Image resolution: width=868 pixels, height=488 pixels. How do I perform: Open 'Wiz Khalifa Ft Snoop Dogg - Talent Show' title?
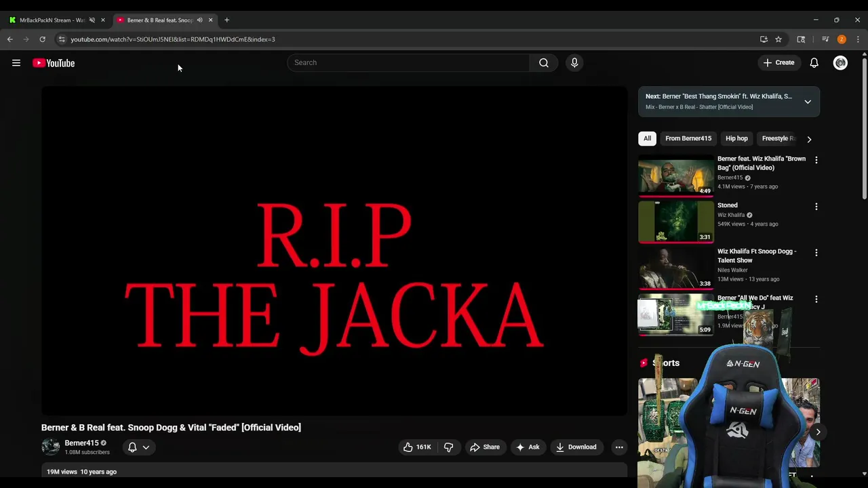coord(757,256)
